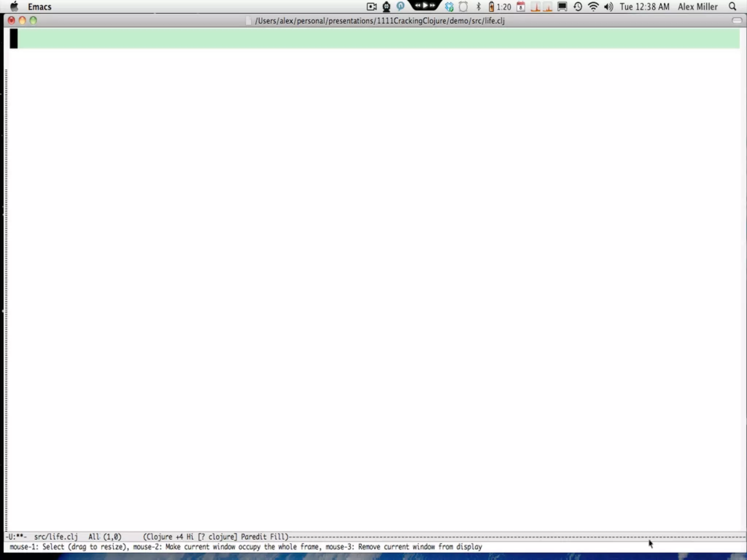Screen dimensions: 747x560
Task: Open the Wi-Fi status menu
Action: point(593,7)
